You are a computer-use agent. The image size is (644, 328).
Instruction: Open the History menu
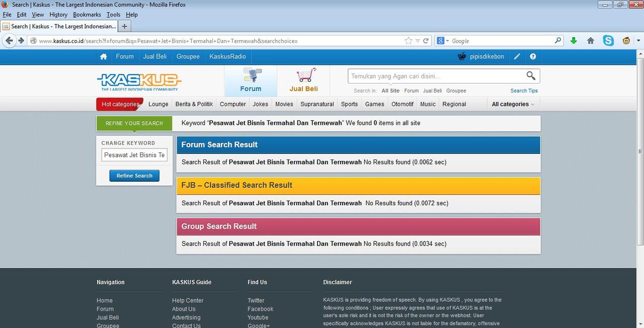58,15
